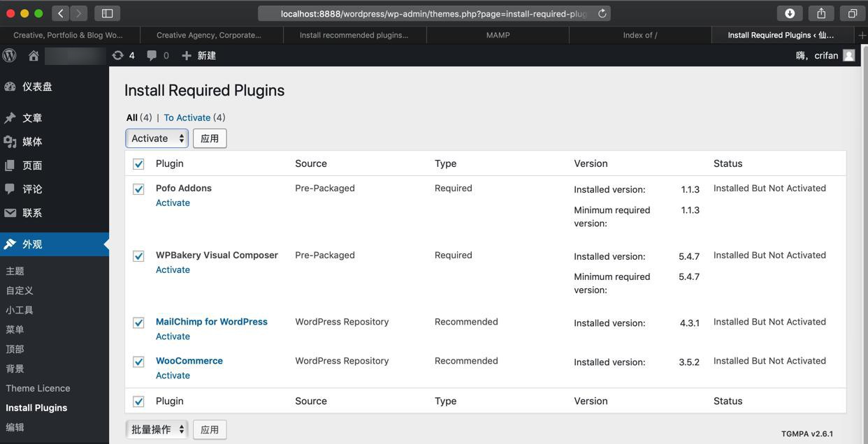The image size is (868, 444).
Task: Expand the 外观 sidebar menu
Action: coord(32,244)
